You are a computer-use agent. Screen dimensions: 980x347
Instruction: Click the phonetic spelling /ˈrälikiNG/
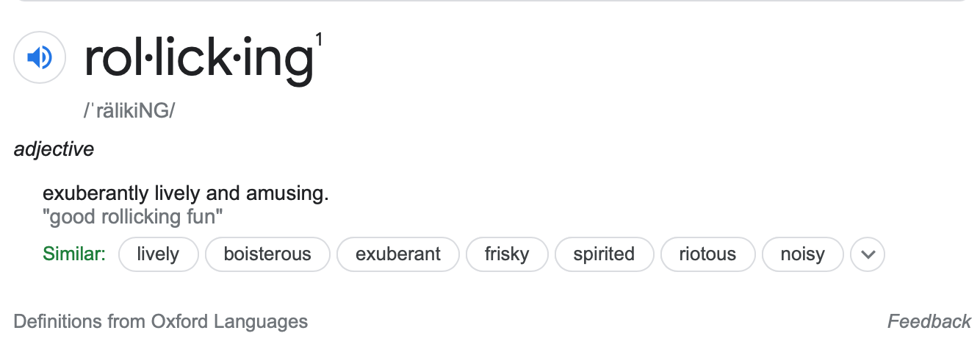(x=129, y=111)
